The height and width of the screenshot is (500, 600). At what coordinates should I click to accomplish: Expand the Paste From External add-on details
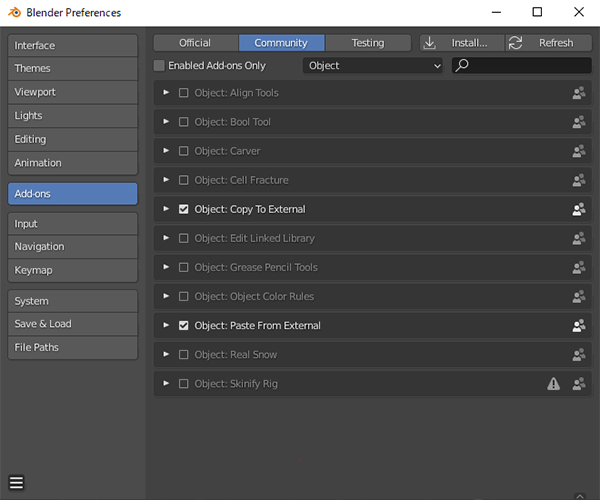point(166,326)
